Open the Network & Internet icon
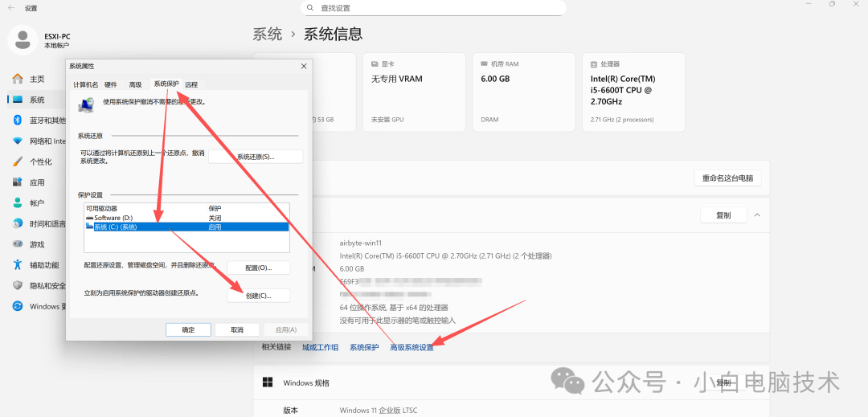The width and height of the screenshot is (868, 417). 17,141
